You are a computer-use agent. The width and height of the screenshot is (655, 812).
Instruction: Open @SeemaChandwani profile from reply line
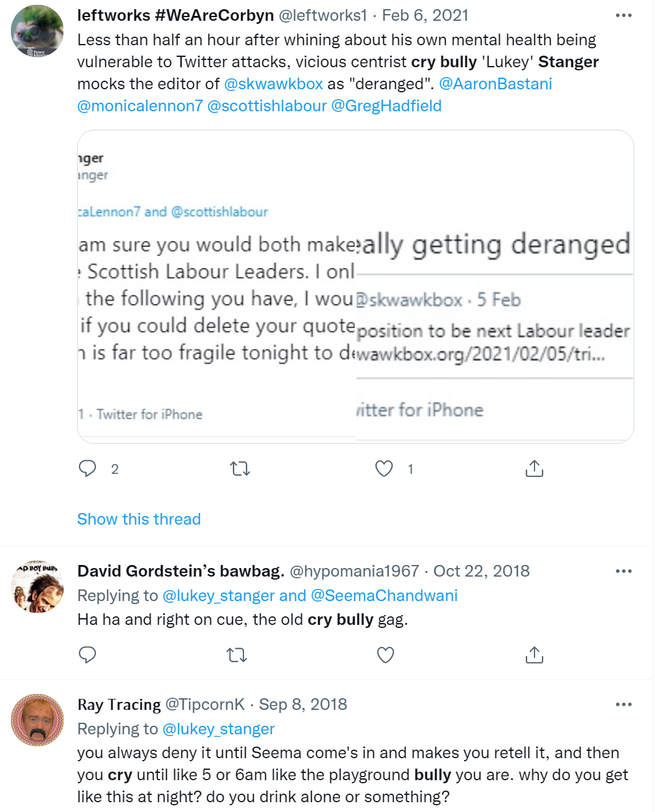384,596
